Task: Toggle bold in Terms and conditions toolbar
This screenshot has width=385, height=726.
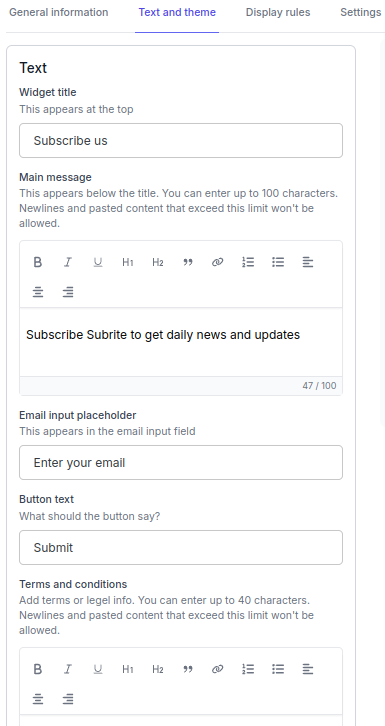Action: click(38, 669)
